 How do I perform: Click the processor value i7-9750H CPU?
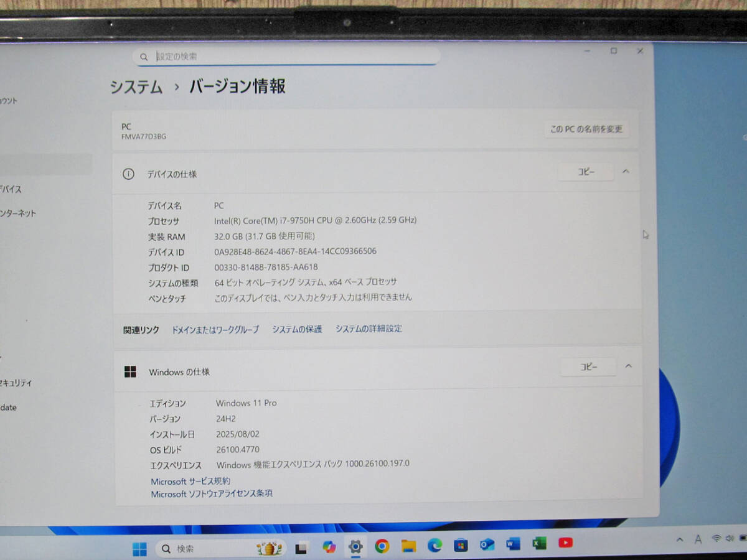point(316,220)
